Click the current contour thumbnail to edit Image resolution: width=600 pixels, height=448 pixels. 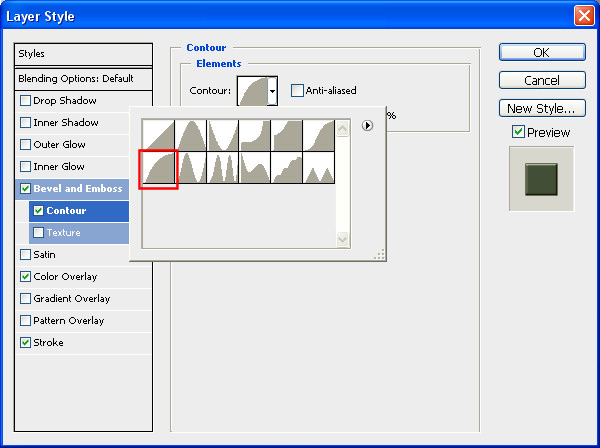click(x=252, y=91)
